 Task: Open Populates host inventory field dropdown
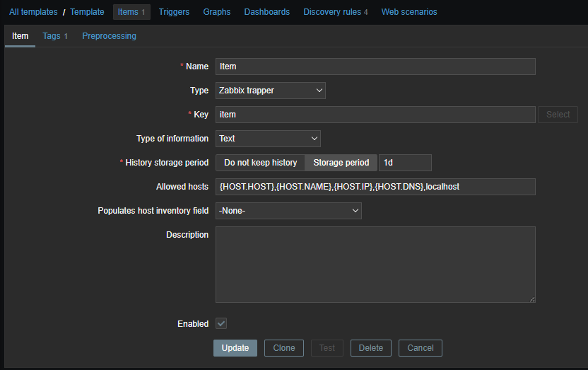(x=288, y=211)
